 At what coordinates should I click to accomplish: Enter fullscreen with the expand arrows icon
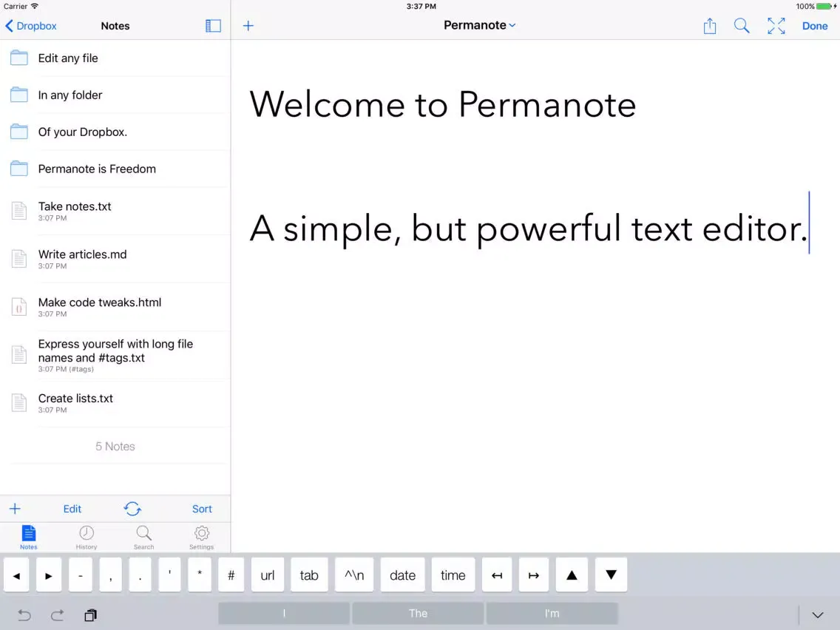776,26
